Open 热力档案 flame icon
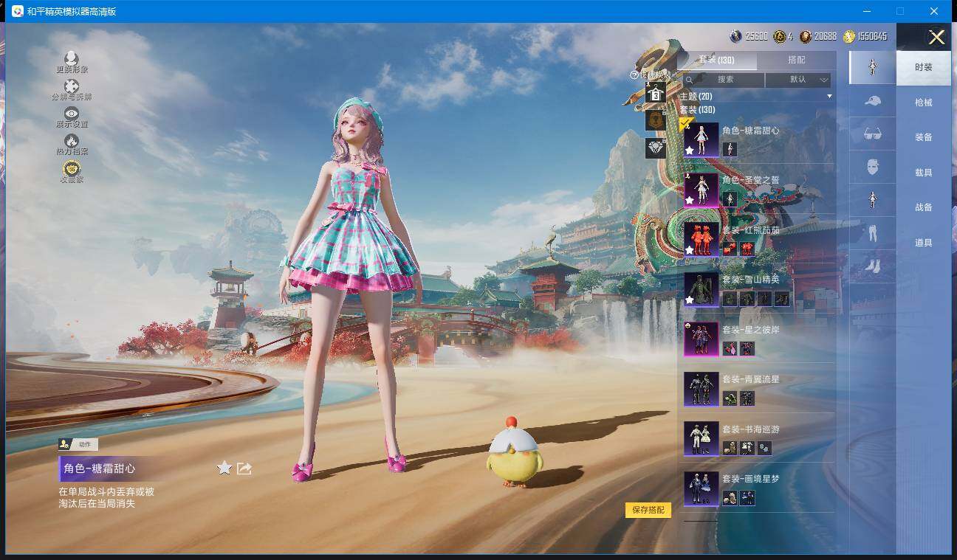The height and width of the screenshot is (560, 957). click(72, 141)
